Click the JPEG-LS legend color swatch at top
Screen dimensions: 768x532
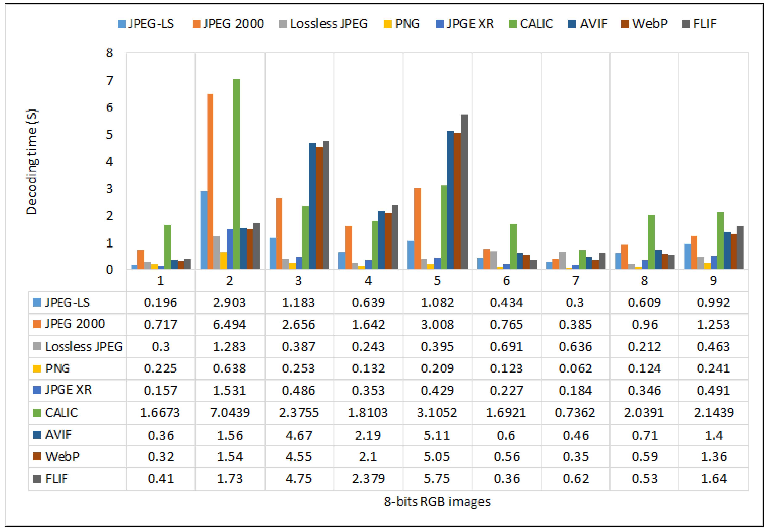point(121,24)
